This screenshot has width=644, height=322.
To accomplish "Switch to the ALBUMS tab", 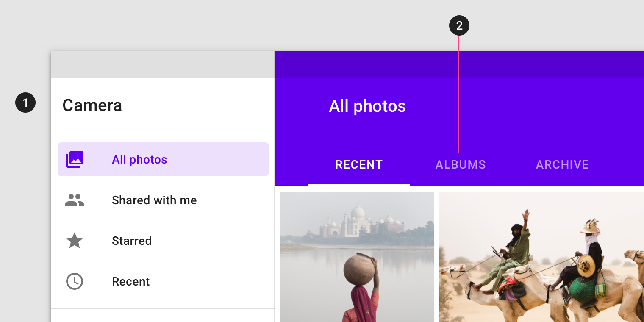I will (x=461, y=164).
